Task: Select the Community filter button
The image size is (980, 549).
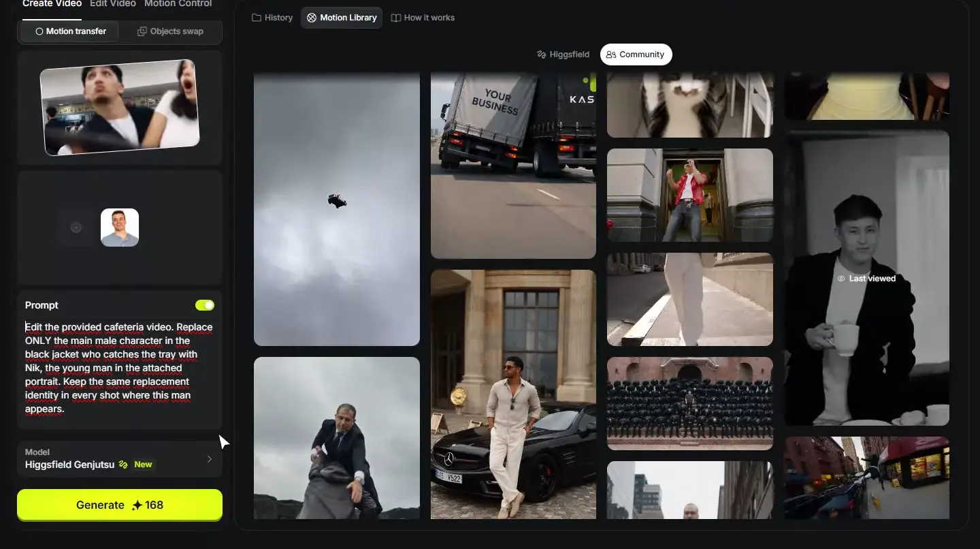Action: pos(636,54)
